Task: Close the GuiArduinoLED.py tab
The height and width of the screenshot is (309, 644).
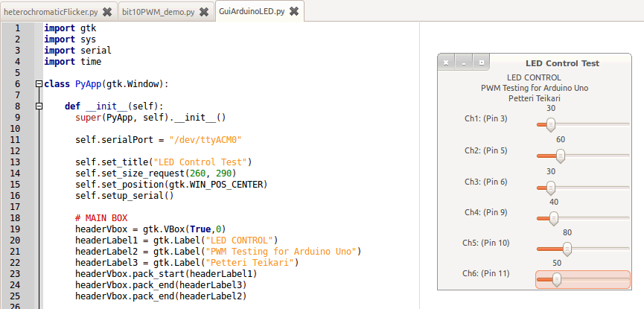Action: [294, 11]
